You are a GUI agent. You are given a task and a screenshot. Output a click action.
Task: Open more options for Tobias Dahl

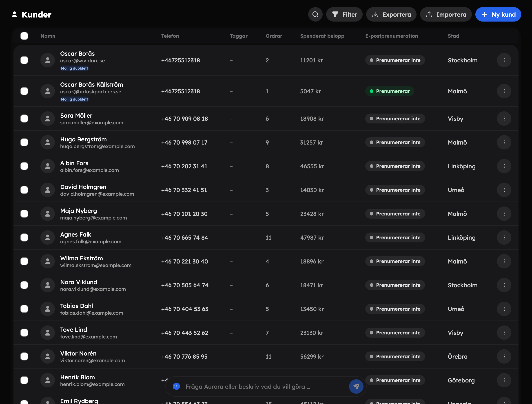pyautogui.click(x=504, y=309)
